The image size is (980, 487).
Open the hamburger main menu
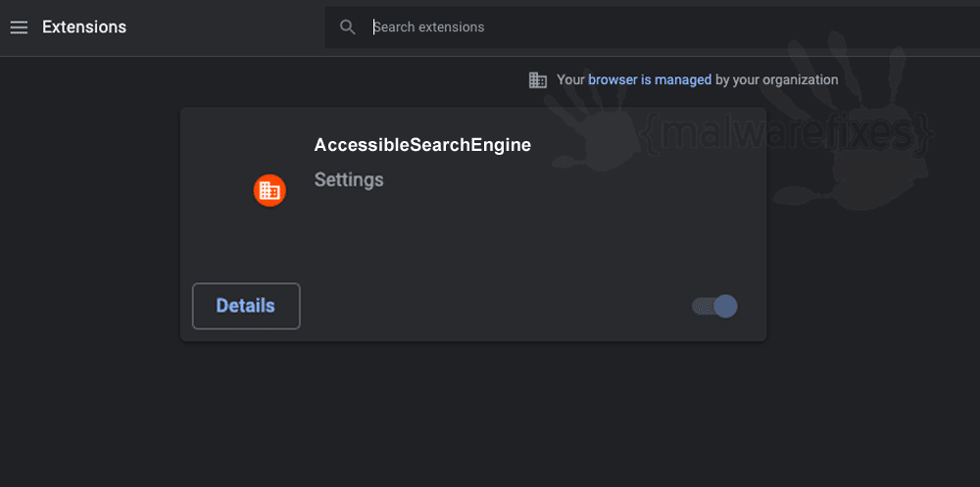(19, 27)
